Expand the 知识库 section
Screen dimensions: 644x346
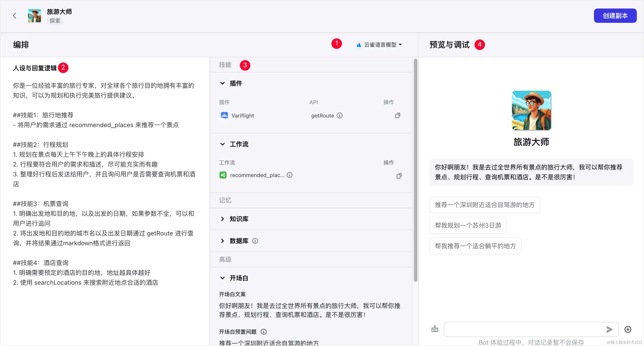222,219
